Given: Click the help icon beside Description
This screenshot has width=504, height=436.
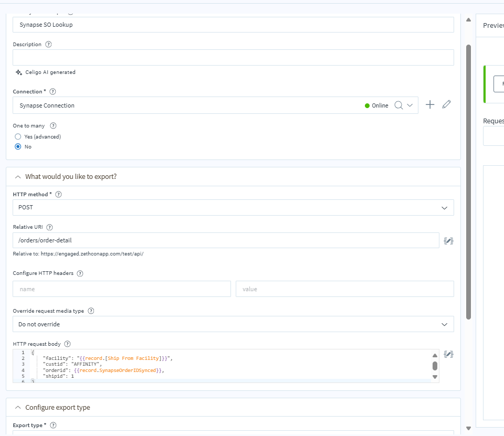Looking at the screenshot, I should pyautogui.click(x=49, y=45).
